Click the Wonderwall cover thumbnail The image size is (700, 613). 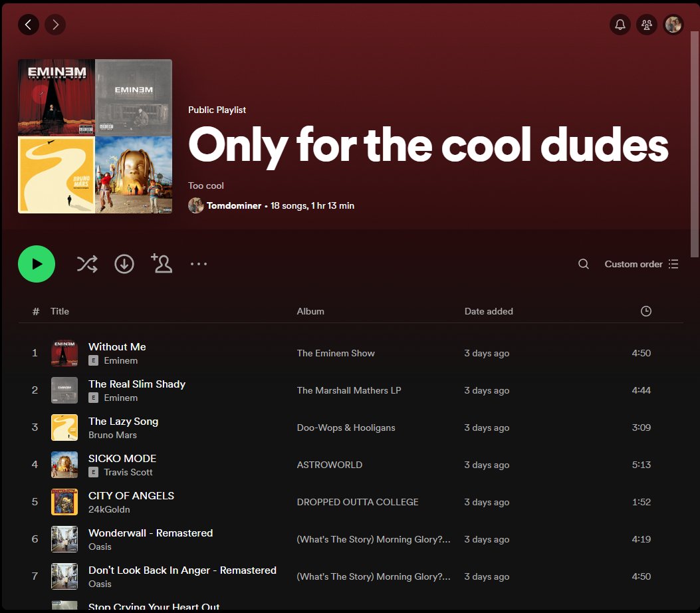[x=64, y=539]
